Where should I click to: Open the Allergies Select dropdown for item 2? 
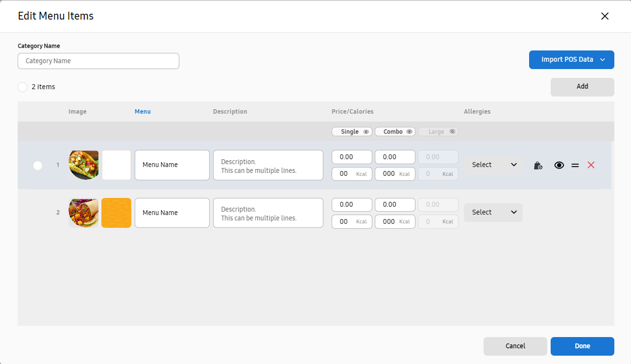493,213
